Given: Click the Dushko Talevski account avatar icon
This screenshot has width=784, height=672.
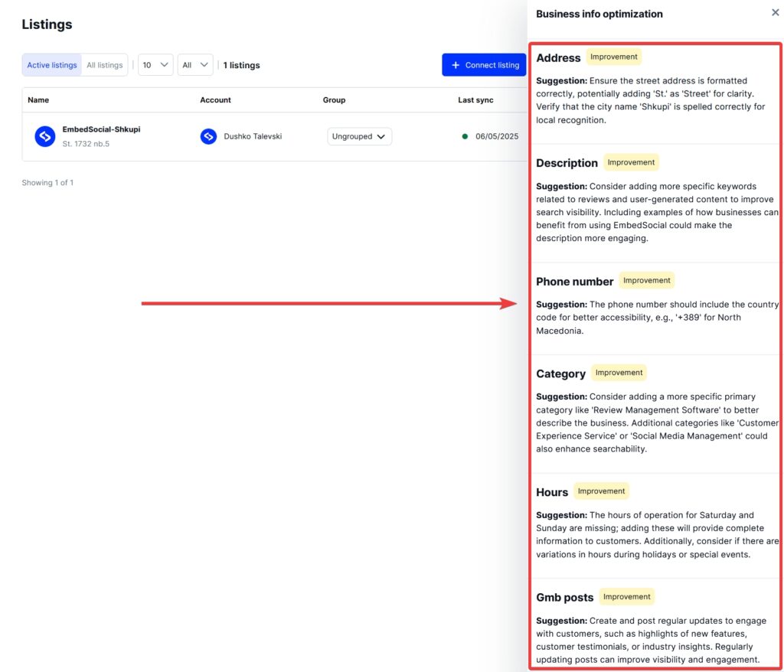Looking at the screenshot, I should pyautogui.click(x=208, y=136).
